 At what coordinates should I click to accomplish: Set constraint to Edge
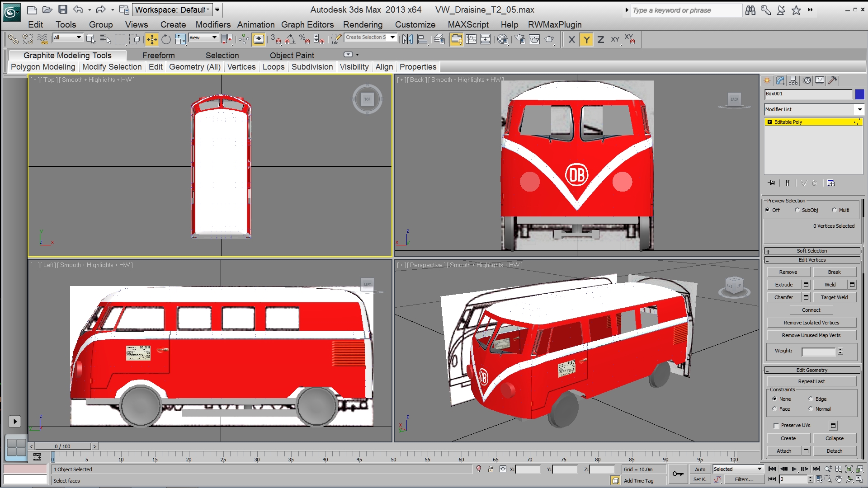click(x=811, y=399)
